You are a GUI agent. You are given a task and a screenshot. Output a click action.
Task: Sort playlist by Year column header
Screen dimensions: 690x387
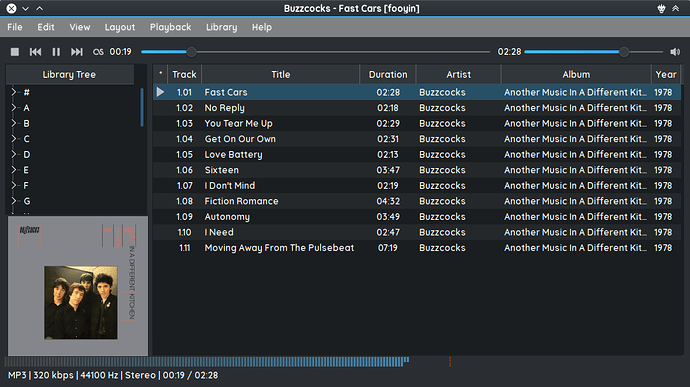666,74
